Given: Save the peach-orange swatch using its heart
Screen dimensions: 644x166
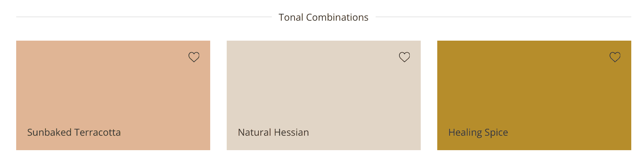Looking at the screenshot, I should pyautogui.click(x=194, y=57).
